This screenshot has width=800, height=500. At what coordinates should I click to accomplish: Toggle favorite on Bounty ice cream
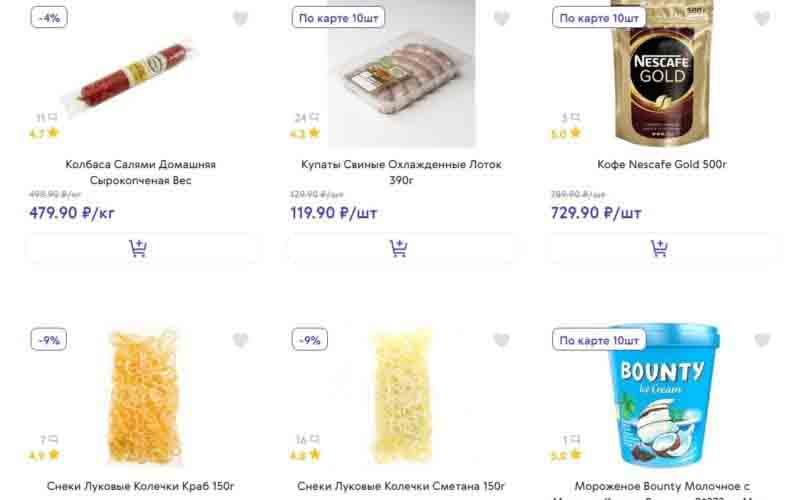click(x=762, y=341)
